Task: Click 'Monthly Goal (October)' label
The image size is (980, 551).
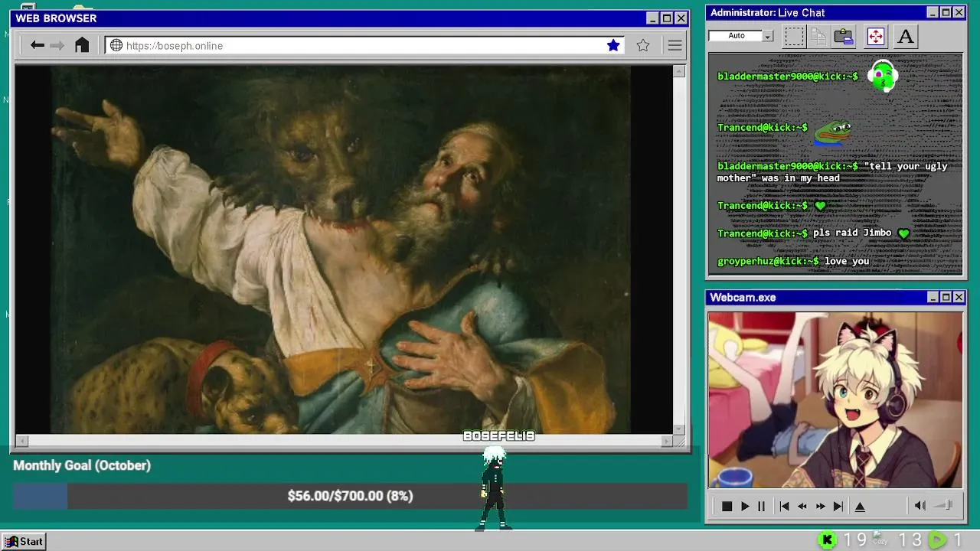Action: (82, 465)
